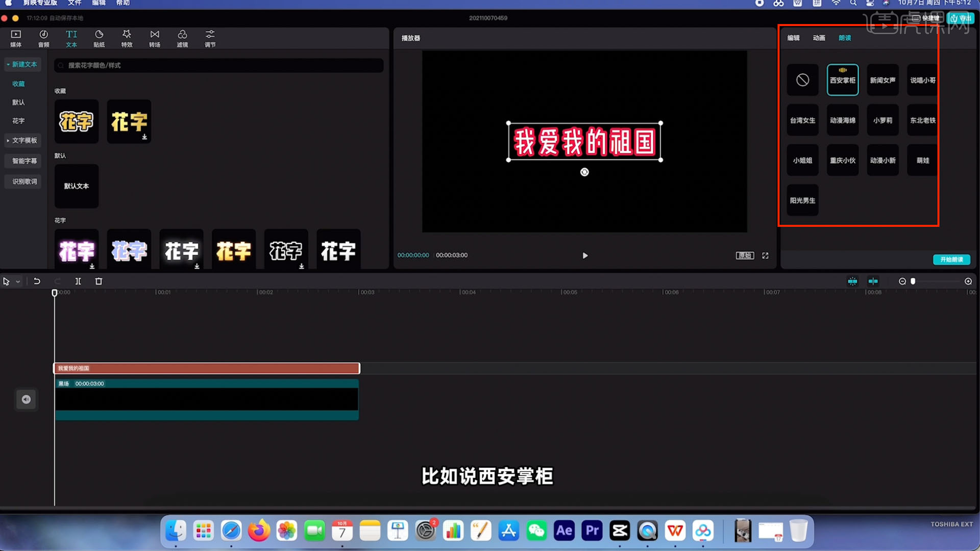Choose the 小萝莉 voice
980x551 pixels.
(x=883, y=120)
